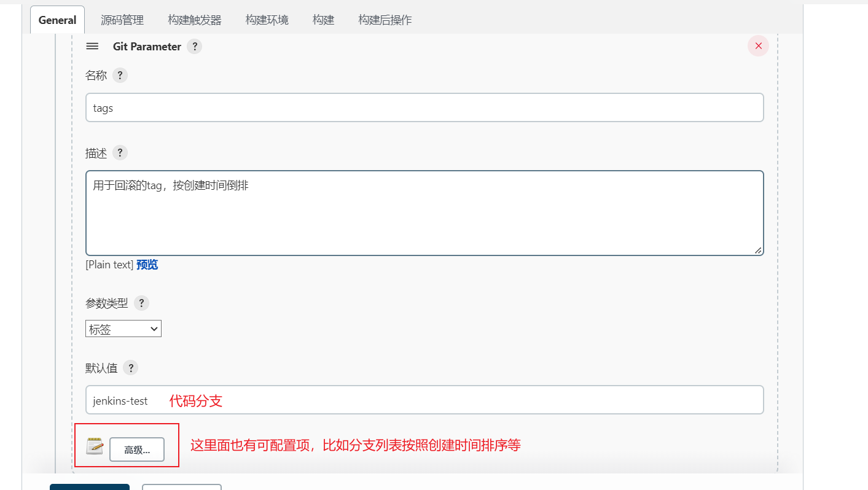
Task: Switch to the 构建触发器 tab
Action: click(195, 20)
